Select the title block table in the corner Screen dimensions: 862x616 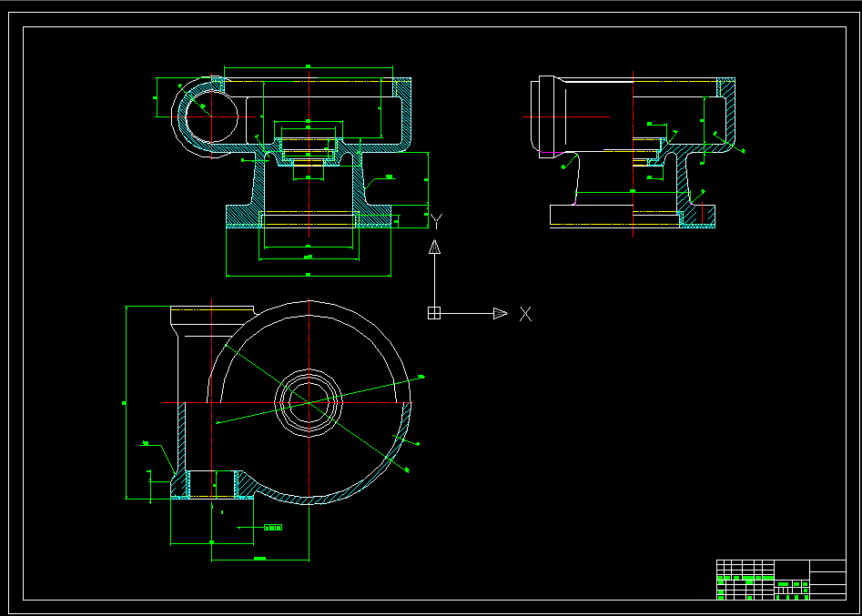tap(781, 580)
